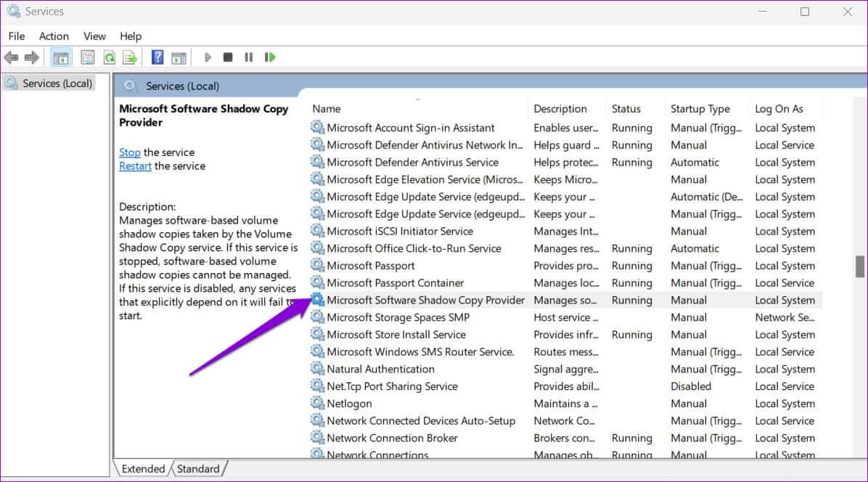Click gear icon of Microsoft Storage Spaces SMP
Screen dimensions: 868x482
tap(317, 317)
